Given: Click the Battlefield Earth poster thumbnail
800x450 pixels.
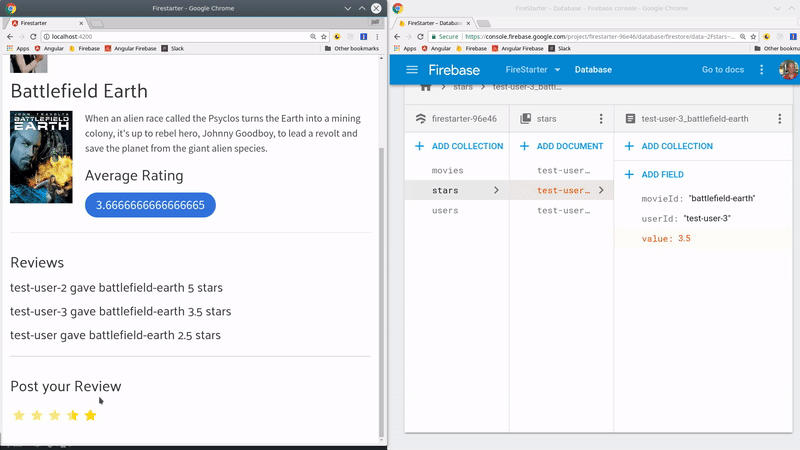Looking at the screenshot, I should pos(28,157).
